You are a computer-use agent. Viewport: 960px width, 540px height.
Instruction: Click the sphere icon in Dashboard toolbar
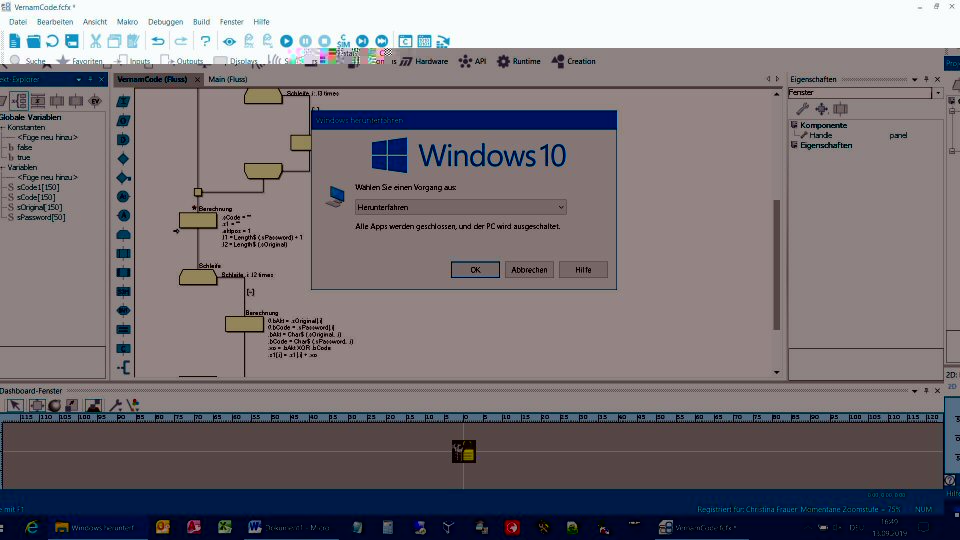click(54, 405)
